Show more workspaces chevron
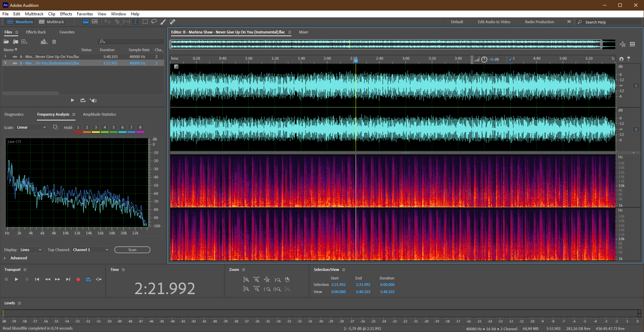 [x=569, y=21]
